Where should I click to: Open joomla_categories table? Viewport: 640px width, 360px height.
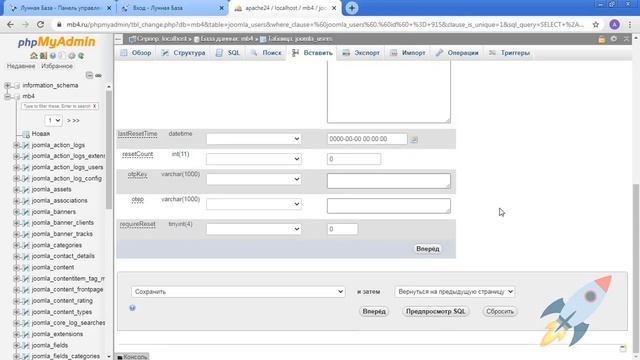pyautogui.click(x=57, y=245)
